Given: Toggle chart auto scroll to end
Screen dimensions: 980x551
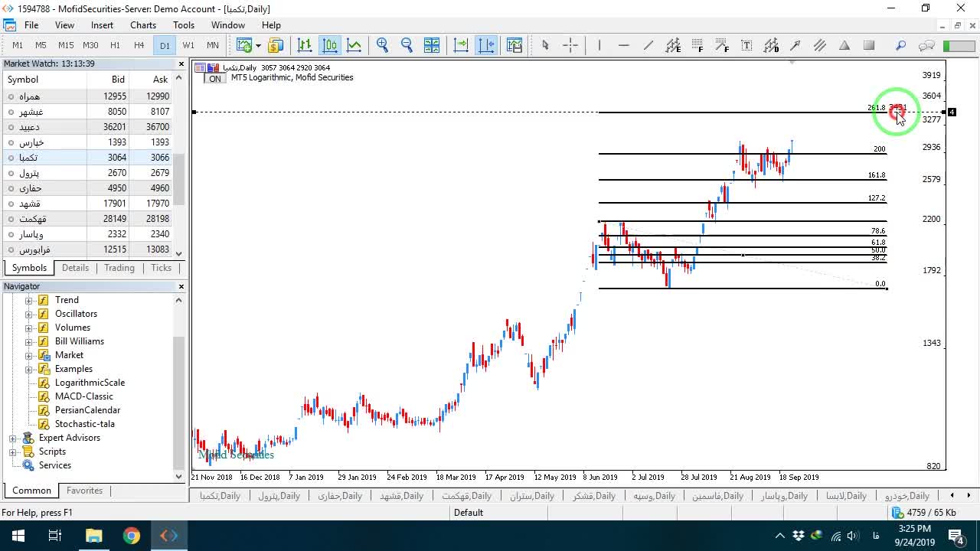Looking at the screenshot, I should tap(461, 45).
